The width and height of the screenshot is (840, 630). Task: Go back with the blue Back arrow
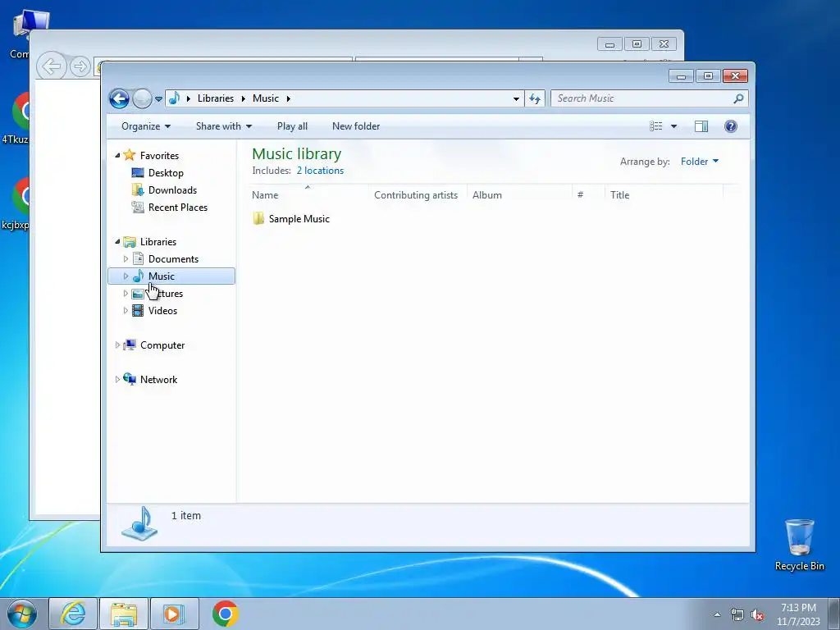pyautogui.click(x=119, y=98)
